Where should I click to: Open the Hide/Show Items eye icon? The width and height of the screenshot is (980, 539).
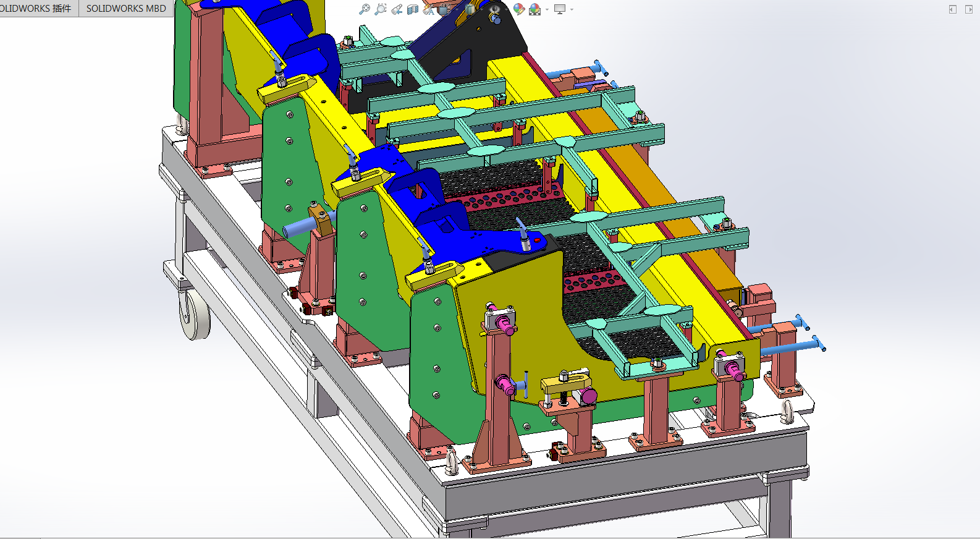coord(494,9)
